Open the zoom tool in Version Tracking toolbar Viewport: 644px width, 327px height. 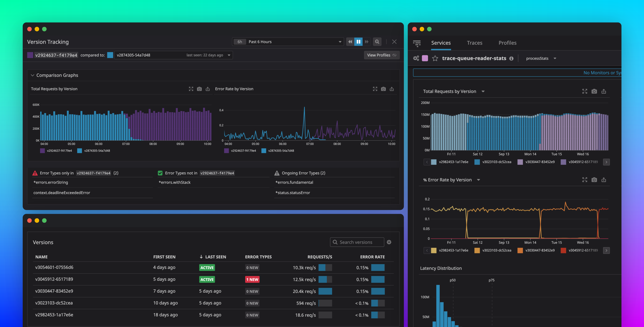coord(377,42)
